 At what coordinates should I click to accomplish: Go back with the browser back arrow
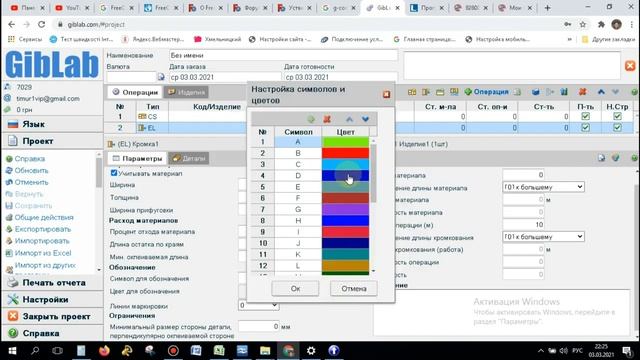coord(11,24)
